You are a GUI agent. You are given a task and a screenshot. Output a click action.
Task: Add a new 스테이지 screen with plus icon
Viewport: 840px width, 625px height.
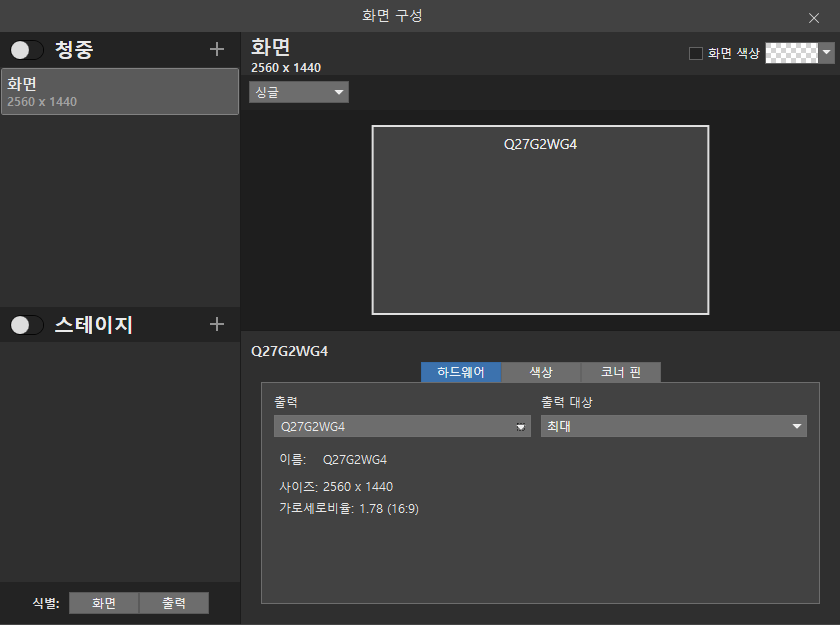[216, 324]
